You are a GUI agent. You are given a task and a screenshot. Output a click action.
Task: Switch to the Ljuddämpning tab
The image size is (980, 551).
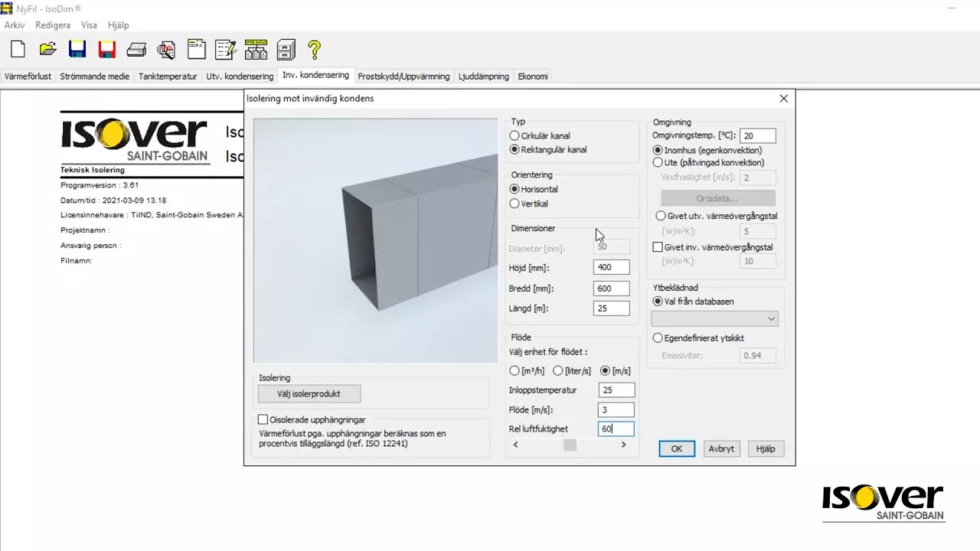point(484,77)
